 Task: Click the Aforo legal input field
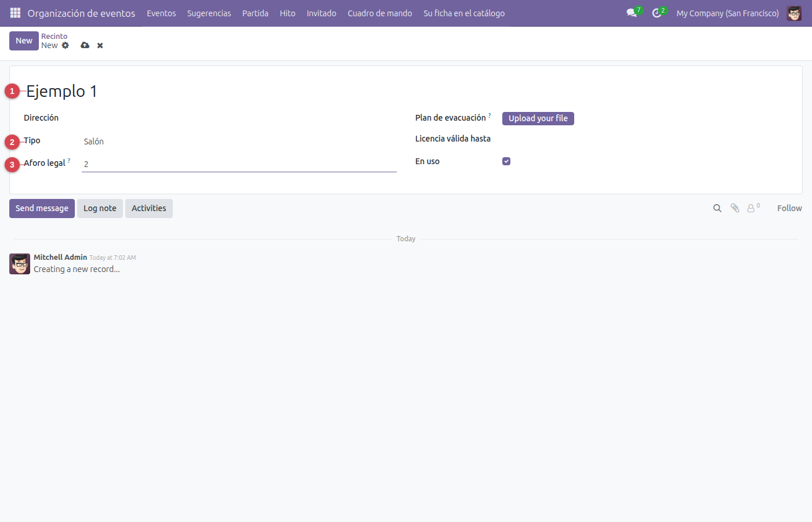(239, 164)
